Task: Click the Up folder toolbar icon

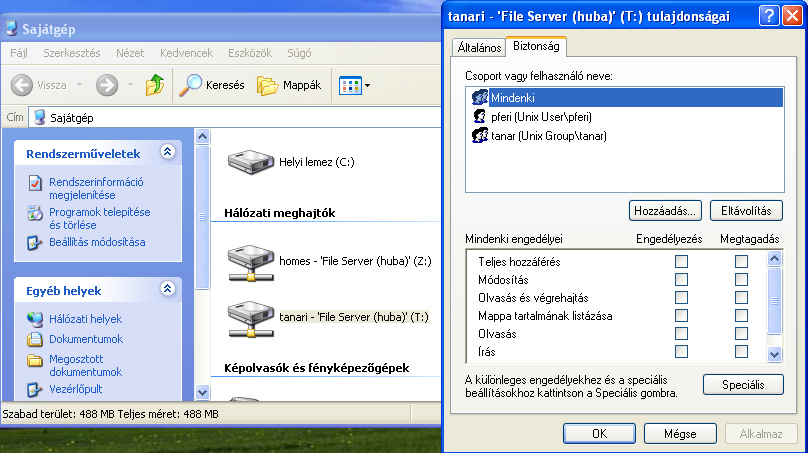Action: pyautogui.click(x=154, y=86)
